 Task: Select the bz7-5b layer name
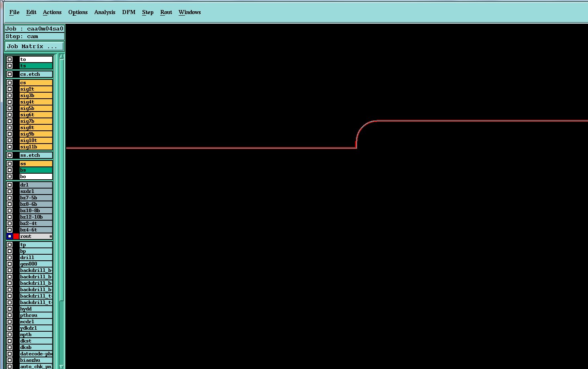[36, 198]
